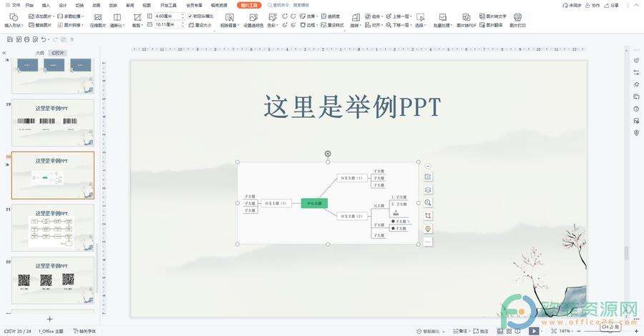Open the Group (组合) dropdown
The width and height of the screenshot is (644, 336).
pos(374,16)
